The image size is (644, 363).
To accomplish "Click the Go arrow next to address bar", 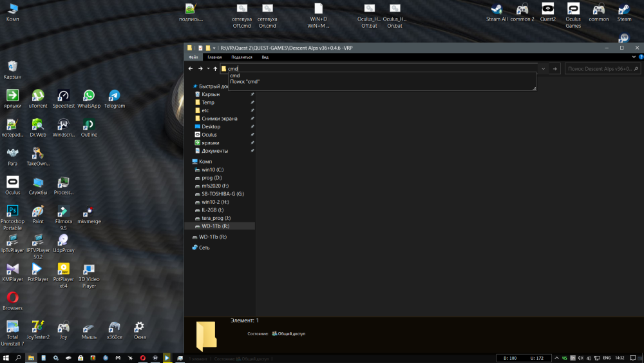I will 554,68.
